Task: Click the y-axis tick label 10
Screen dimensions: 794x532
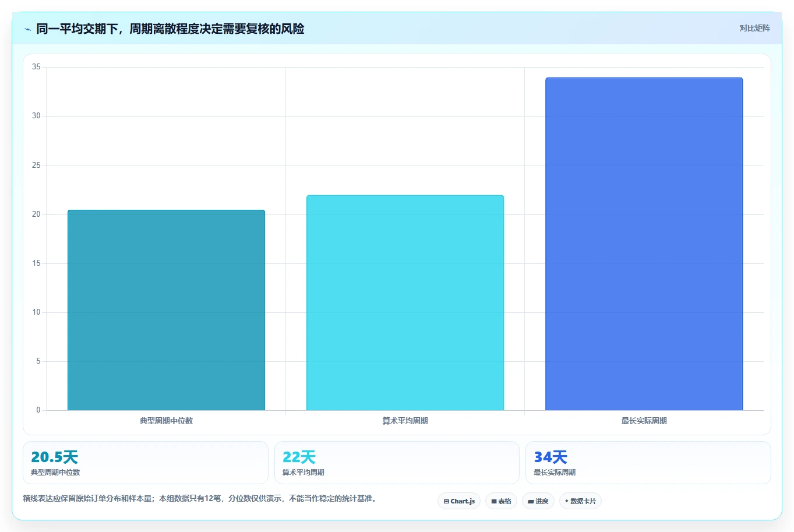Action: (36, 312)
